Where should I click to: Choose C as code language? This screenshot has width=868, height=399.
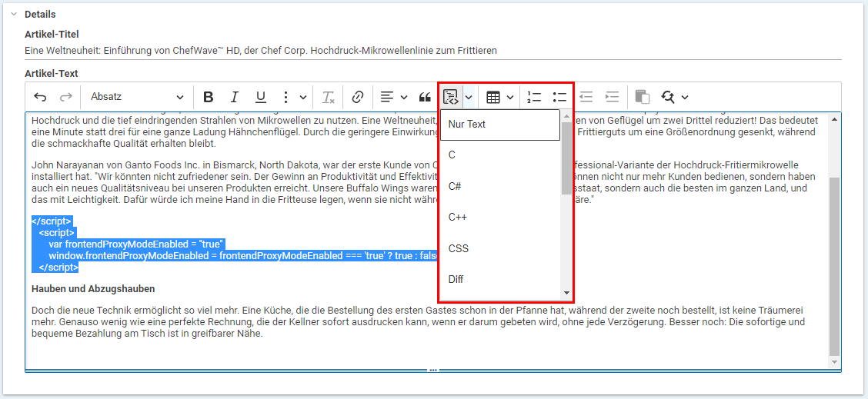pos(500,155)
